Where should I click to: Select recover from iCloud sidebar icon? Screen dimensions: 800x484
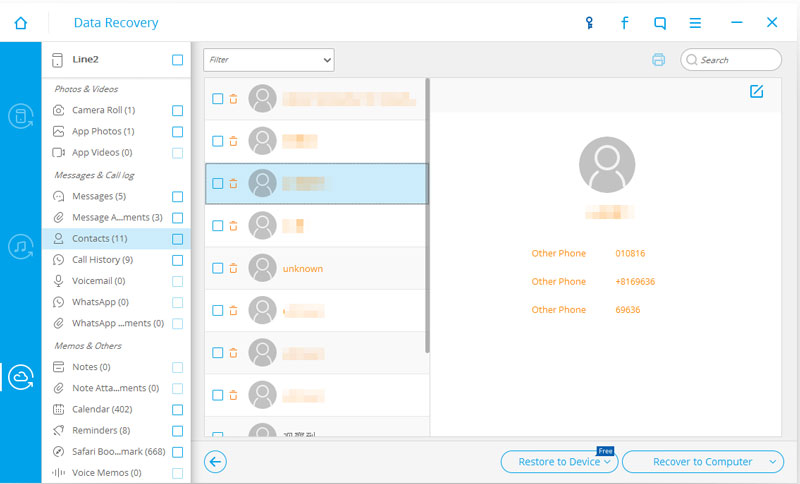tap(20, 377)
